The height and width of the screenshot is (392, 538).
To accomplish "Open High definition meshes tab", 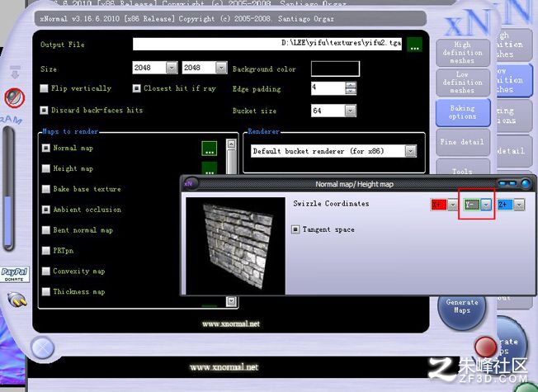I will [463, 53].
